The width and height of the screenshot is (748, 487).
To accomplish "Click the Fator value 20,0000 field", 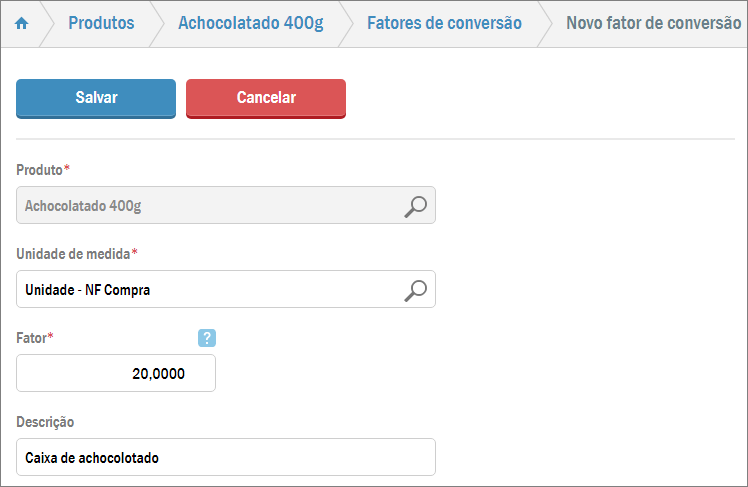I will [x=116, y=374].
